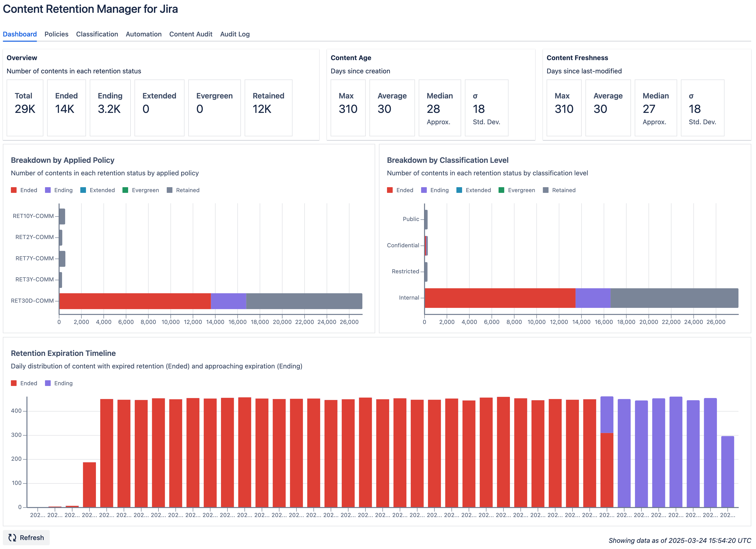The image size is (756, 549).
Task: Return to the Dashboard tab
Action: pos(20,34)
